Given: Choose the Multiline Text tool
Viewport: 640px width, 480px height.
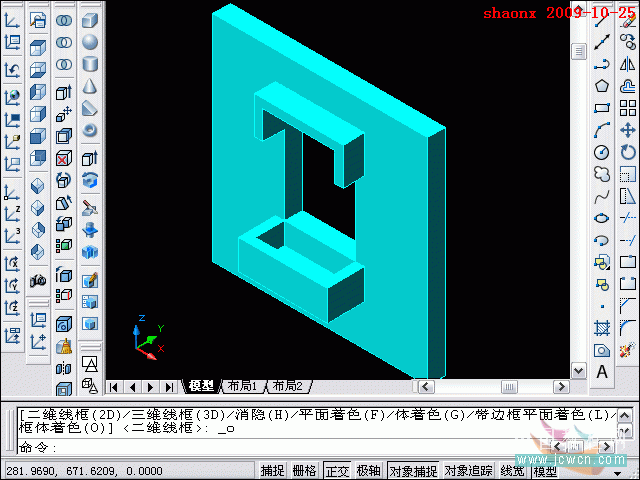Looking at the screenshot, I should (602, 372).
